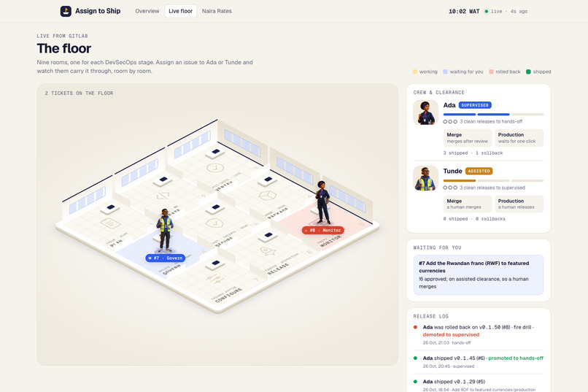Viewport: 588px width, 392px height.
Task: Open Tunde's avatar in Crew & Clearance
Action: pyautogui.click(x=425, y=178)
